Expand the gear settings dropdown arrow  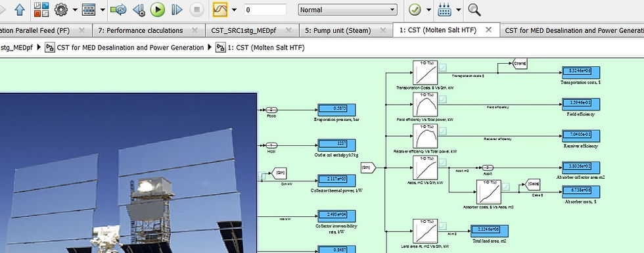tap(75, 9)
